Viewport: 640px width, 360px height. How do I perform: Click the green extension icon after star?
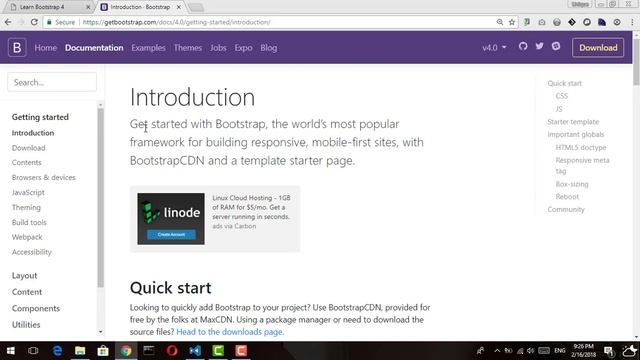[527, 22]
